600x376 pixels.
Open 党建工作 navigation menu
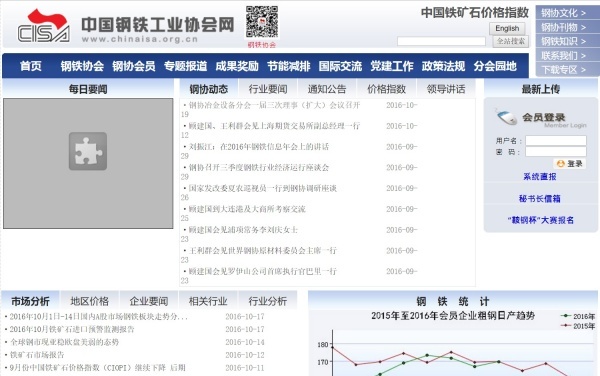[x=392, y=66]
